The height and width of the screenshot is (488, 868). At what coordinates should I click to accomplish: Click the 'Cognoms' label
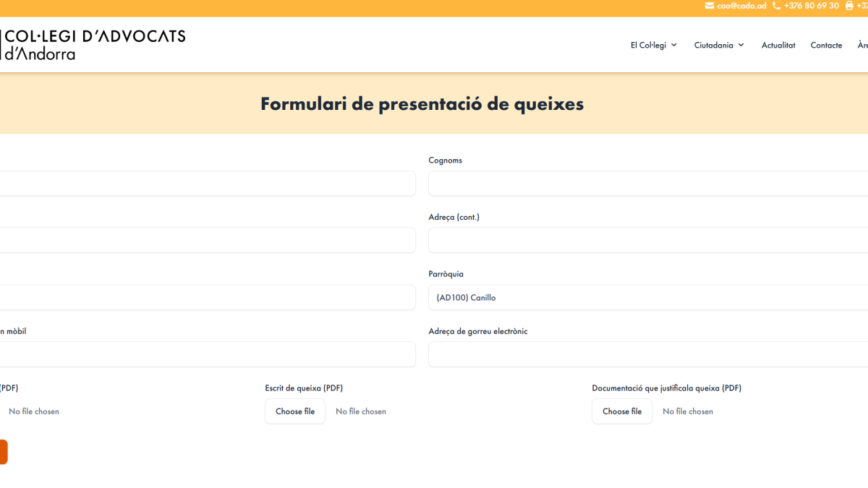click(x=445, y=160)
